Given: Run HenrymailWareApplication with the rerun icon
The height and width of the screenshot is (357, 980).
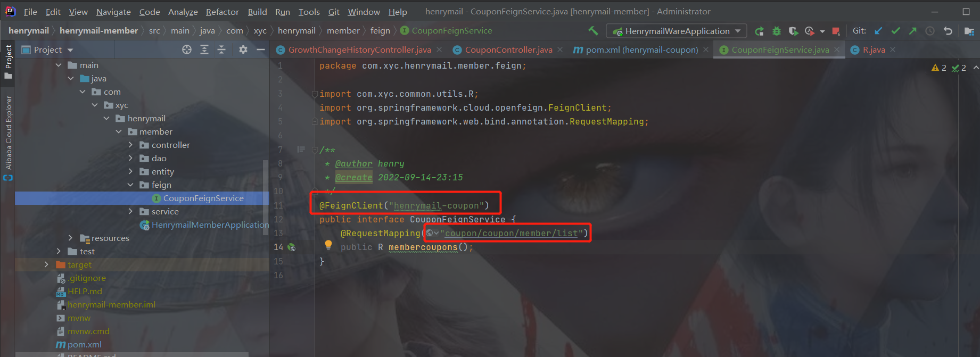Looking at the screenshot, I should click(x=760, y=31).
